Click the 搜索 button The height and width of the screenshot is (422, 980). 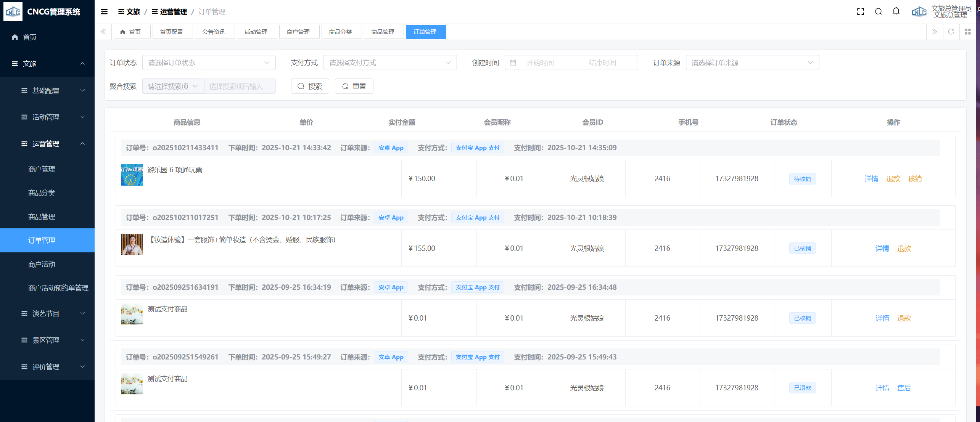click(x=310, y=87)
